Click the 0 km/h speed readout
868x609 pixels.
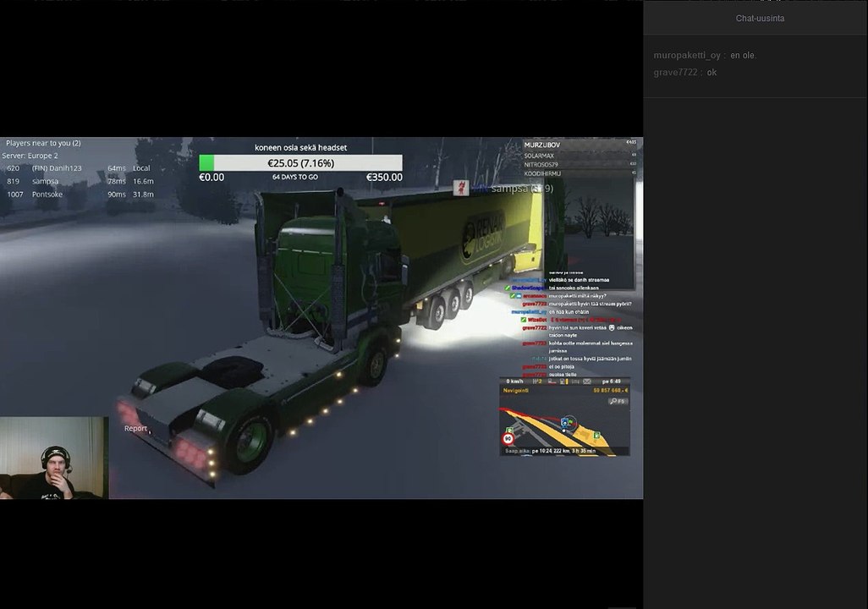click(514, 381)
